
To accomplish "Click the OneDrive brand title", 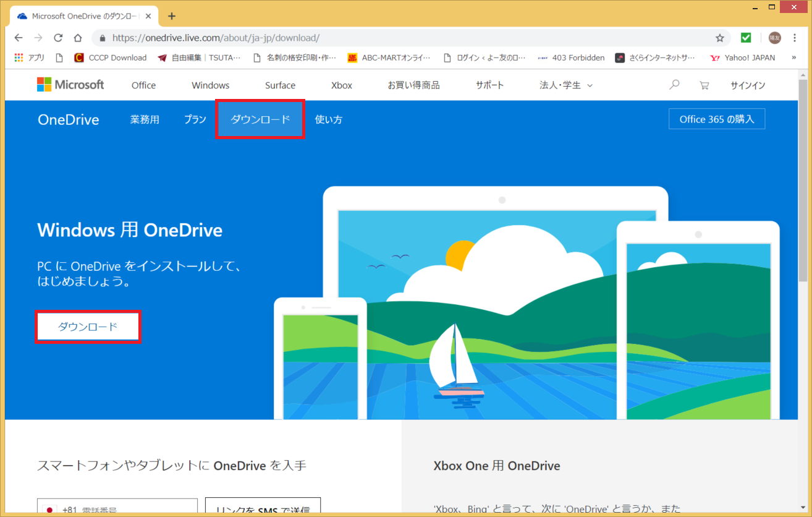I will [x=68, y=119].
